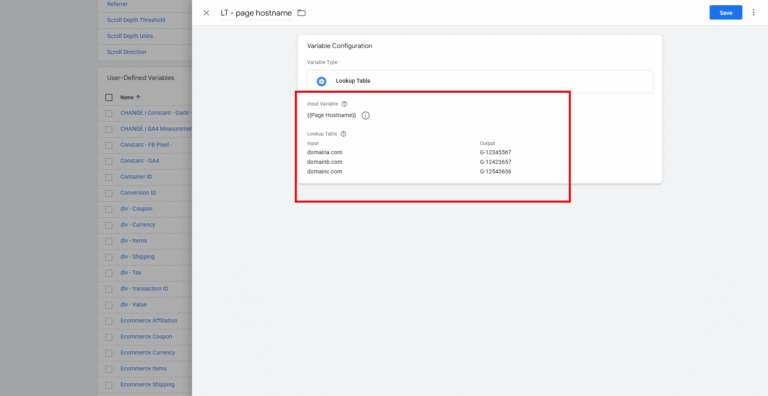The height and width of the screenshot is (396, 768).
Task: Open the Scroll Direction variable
Action: 126,52
